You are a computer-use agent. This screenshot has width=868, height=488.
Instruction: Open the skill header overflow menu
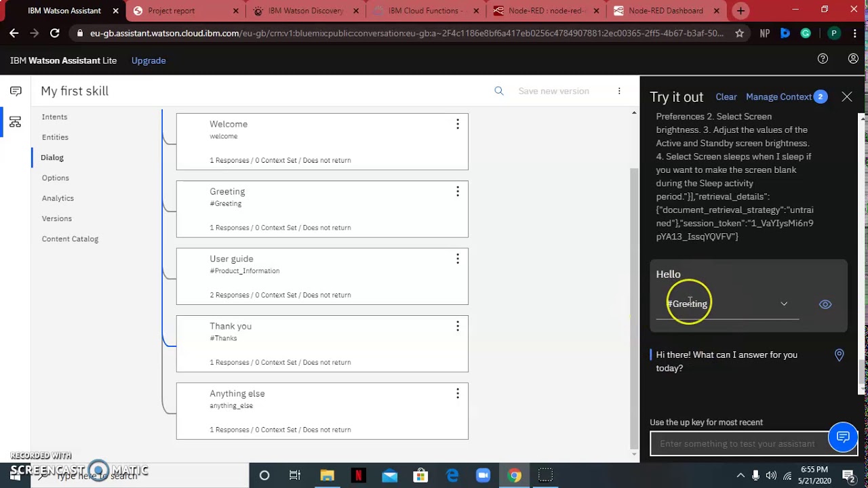tap(619, 91)
